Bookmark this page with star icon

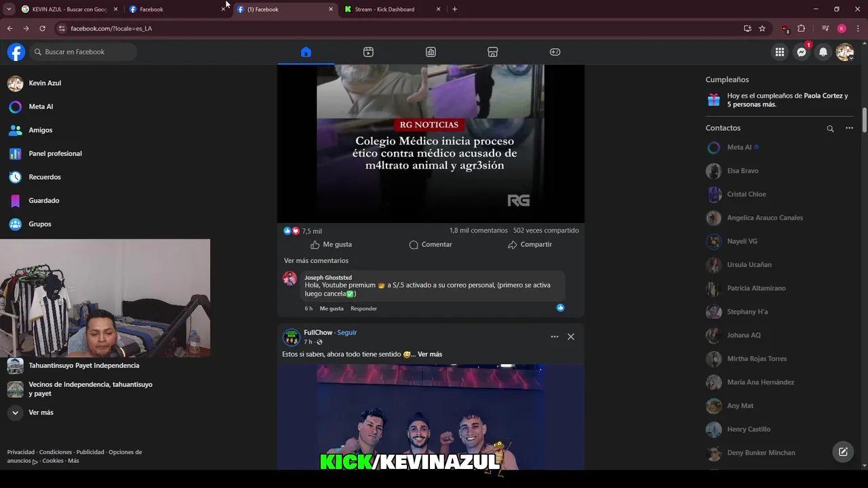[x=762, y=28]
